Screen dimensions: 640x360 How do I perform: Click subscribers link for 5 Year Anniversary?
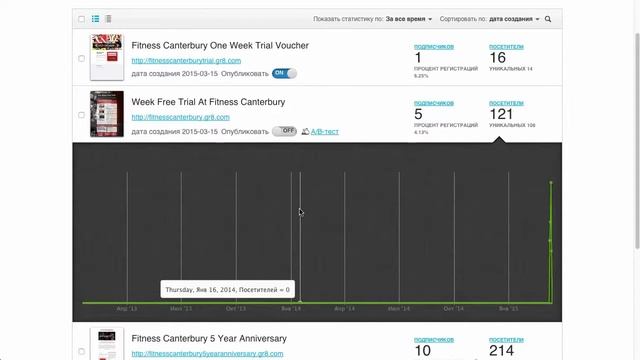(x=434, y=340)
